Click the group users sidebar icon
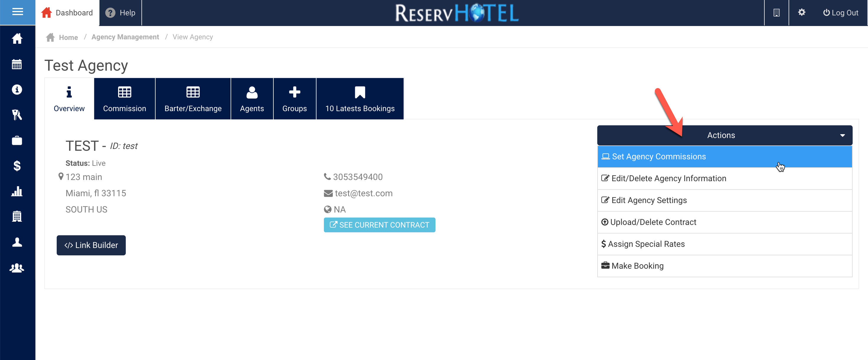Image resolution: width=868 pixels, height=360 pixels. (x=17, y=268)
